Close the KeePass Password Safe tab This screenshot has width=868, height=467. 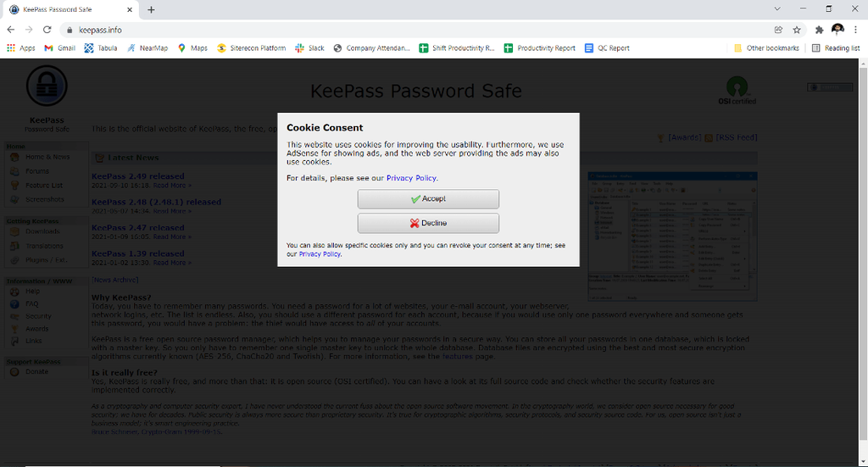130,9
